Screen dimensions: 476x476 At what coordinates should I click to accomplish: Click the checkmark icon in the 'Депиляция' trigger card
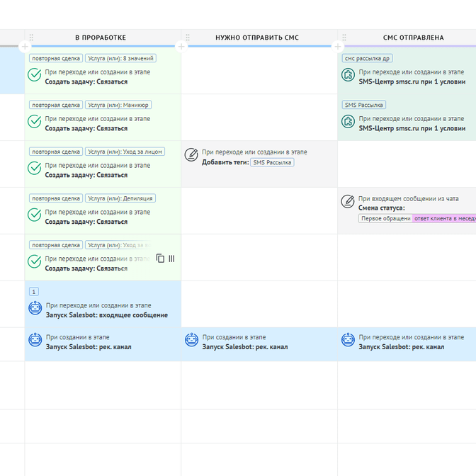[x=34, y=215]
